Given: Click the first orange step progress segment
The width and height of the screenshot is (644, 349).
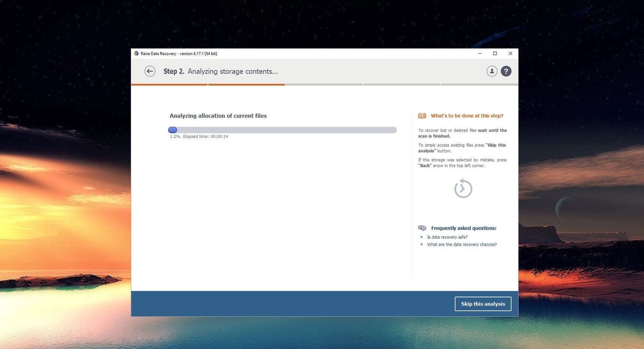Looking at the screenshot, I should [170, 85].
